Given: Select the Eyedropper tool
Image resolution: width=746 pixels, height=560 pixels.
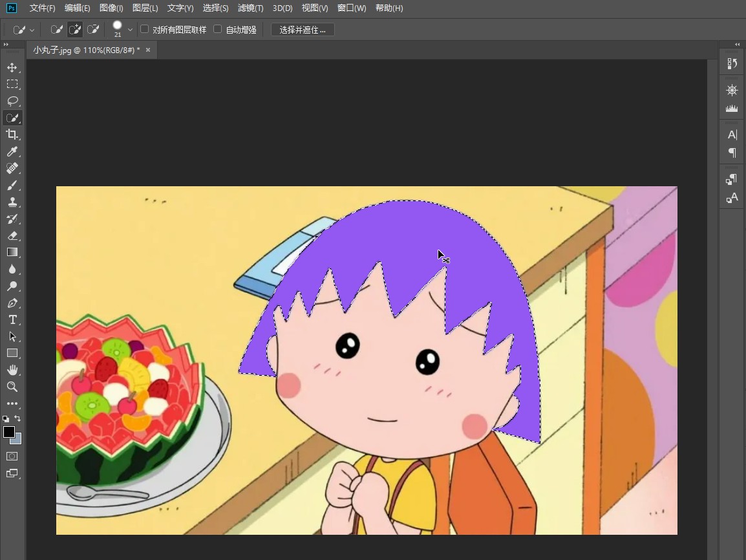Looking at the screenshot, I should 12,151.
